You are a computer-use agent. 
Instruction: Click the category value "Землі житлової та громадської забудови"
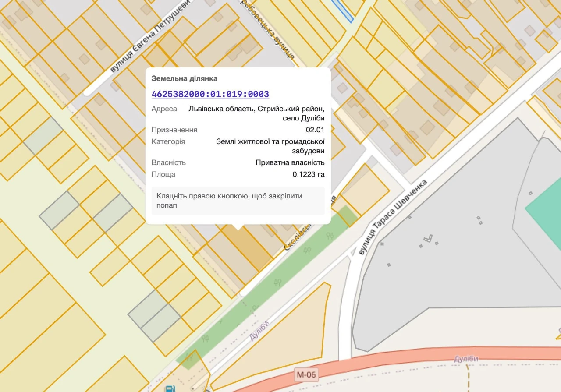(270, 146)
